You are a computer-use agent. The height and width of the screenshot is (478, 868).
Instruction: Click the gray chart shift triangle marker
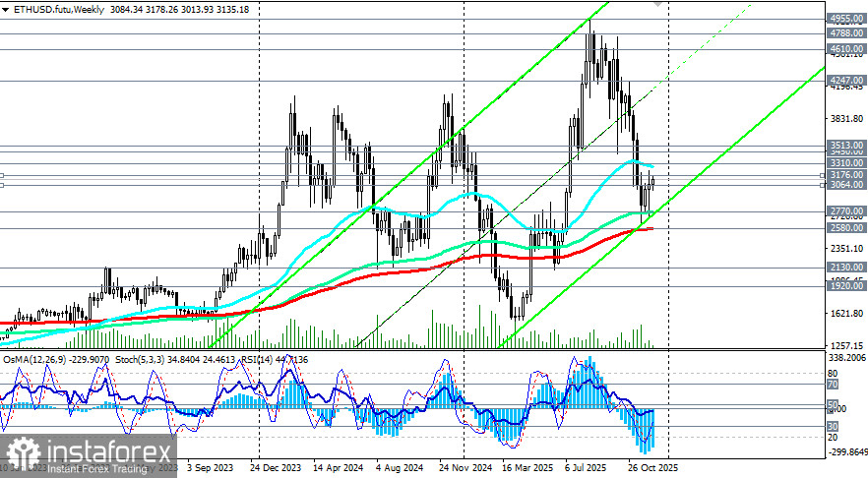pyautogui.click(x=657, y=3)
